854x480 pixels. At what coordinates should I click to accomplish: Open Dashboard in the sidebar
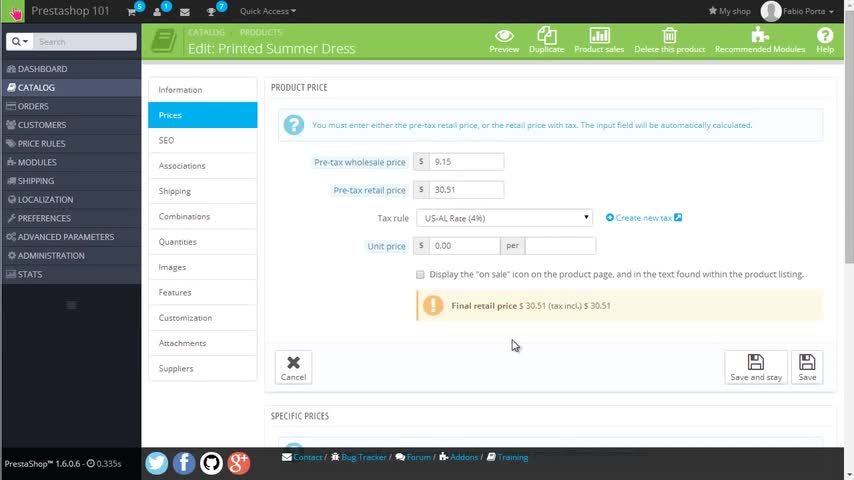click(x=71, y=69)
